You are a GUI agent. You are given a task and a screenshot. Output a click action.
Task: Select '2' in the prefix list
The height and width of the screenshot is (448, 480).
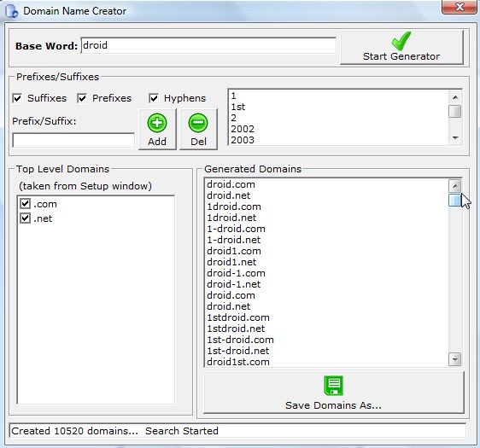(338, 118)
